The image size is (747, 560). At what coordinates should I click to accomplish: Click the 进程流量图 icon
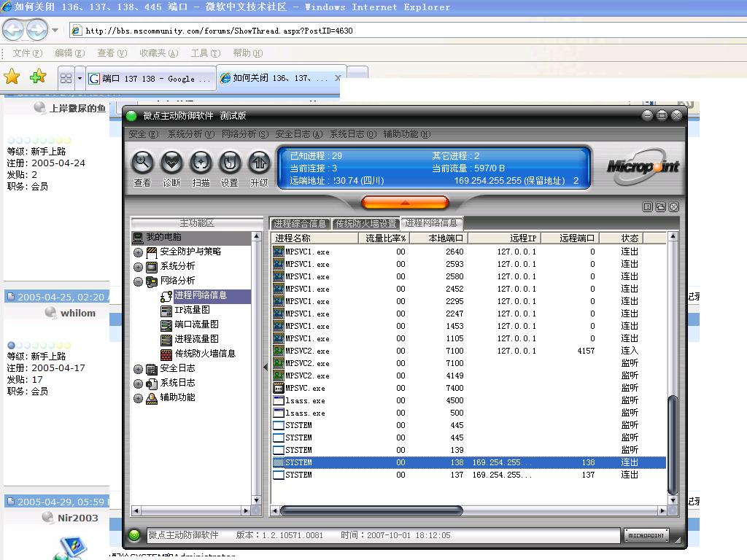pos(166,340)
